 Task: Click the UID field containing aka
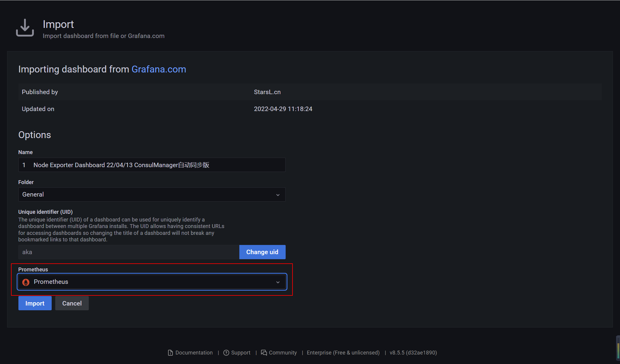(129, 252)
